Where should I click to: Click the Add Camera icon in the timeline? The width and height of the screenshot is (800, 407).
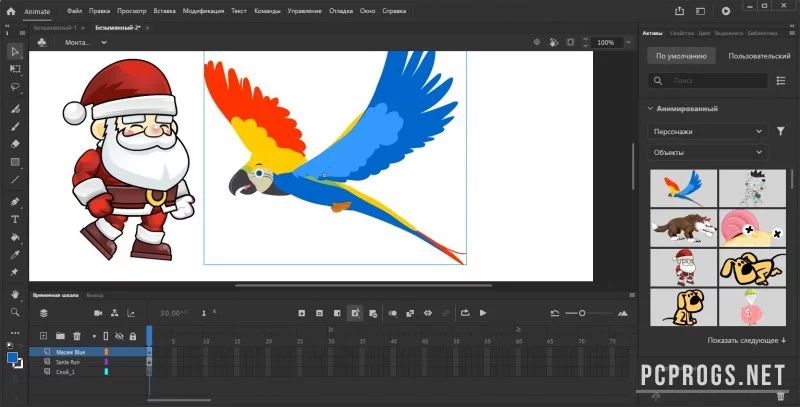[98, 313]
